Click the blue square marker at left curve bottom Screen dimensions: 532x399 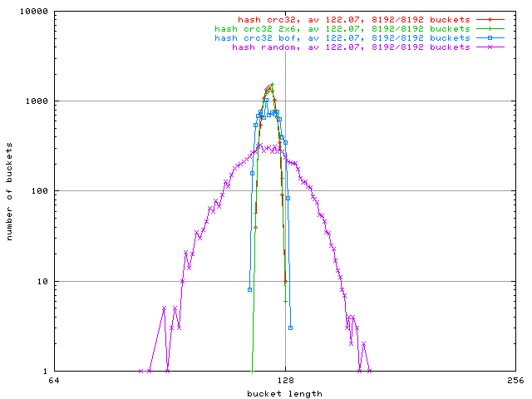[249, 290]
